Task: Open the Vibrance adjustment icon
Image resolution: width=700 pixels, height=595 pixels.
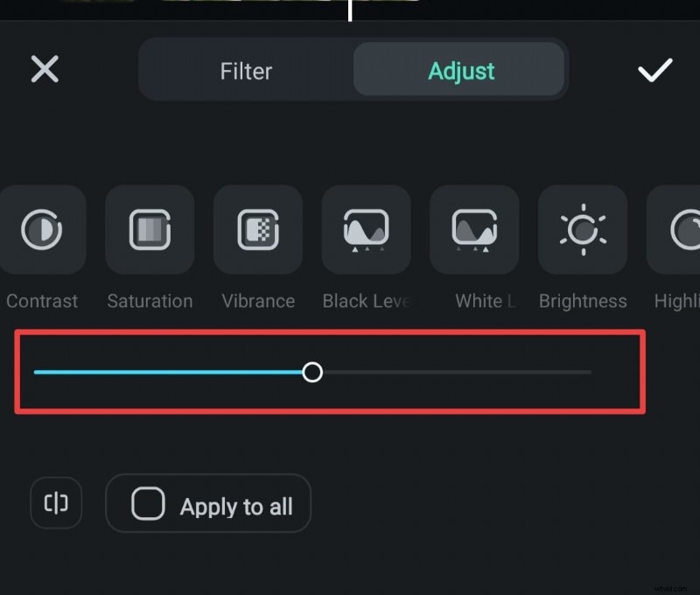Action: pyautogui.click(x=258, y=230)
